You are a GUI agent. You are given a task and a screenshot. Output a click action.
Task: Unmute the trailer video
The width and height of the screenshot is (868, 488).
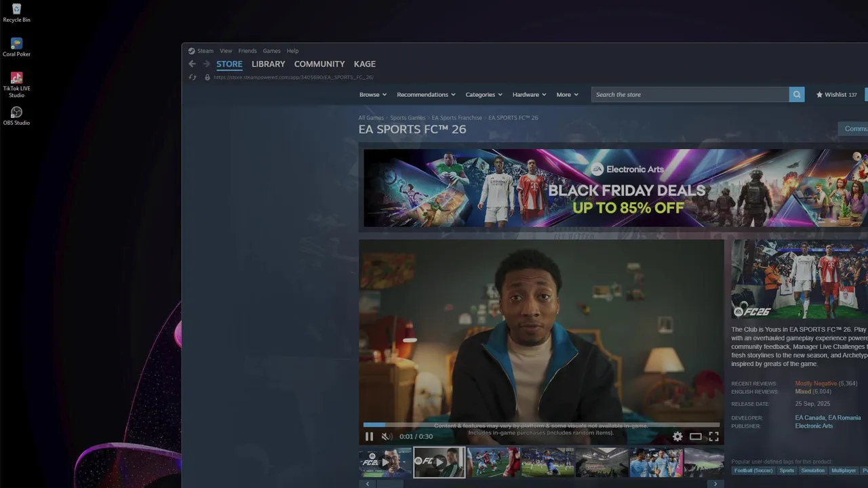(x=387, y=436)
